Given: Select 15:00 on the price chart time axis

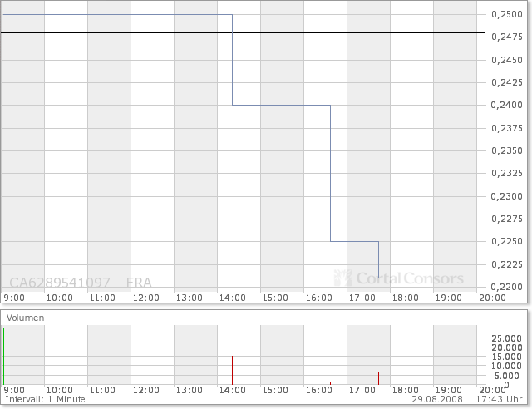Looking at the screenshot, I should click(275, 298).
